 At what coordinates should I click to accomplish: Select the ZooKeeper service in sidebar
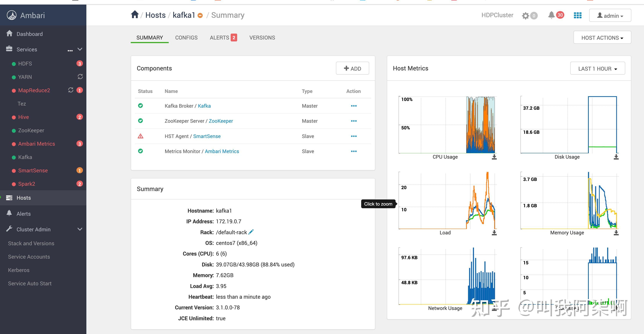(31, 130)
